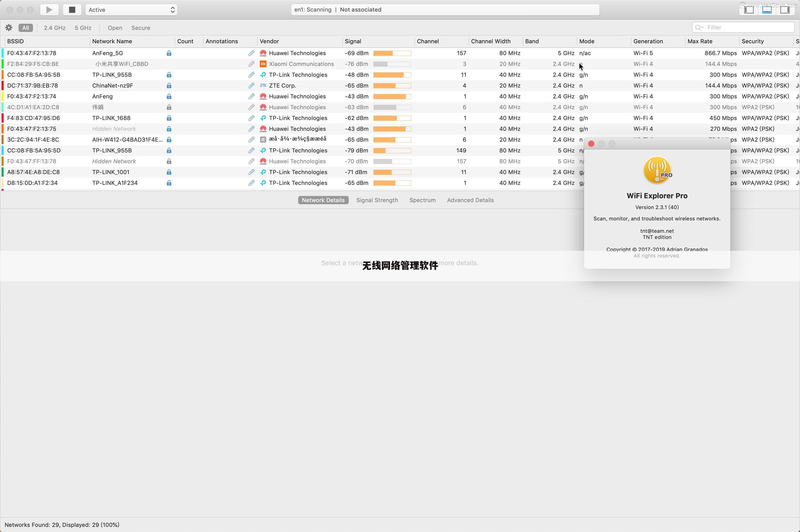Click lock icon for AIH-W412 network
This screenshot has height=532, width=800.
pyautogui.click(x=169, y=140)
